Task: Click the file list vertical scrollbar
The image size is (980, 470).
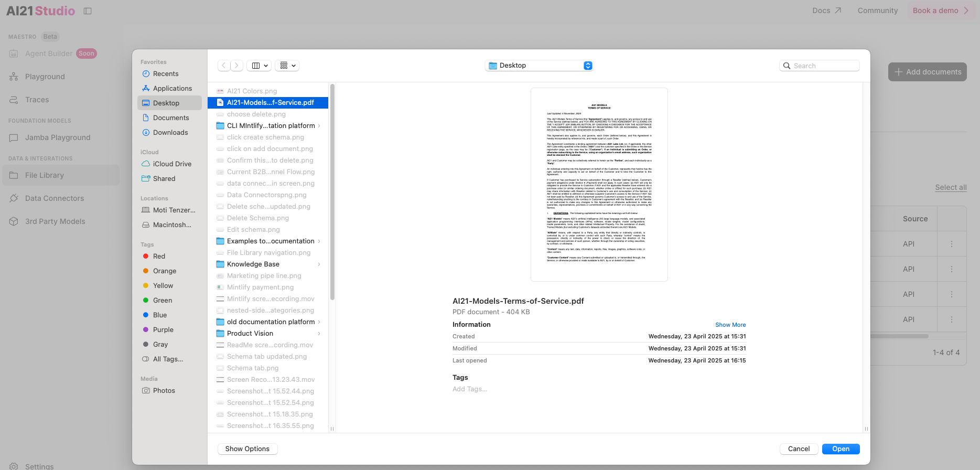Action: [332, 191]
